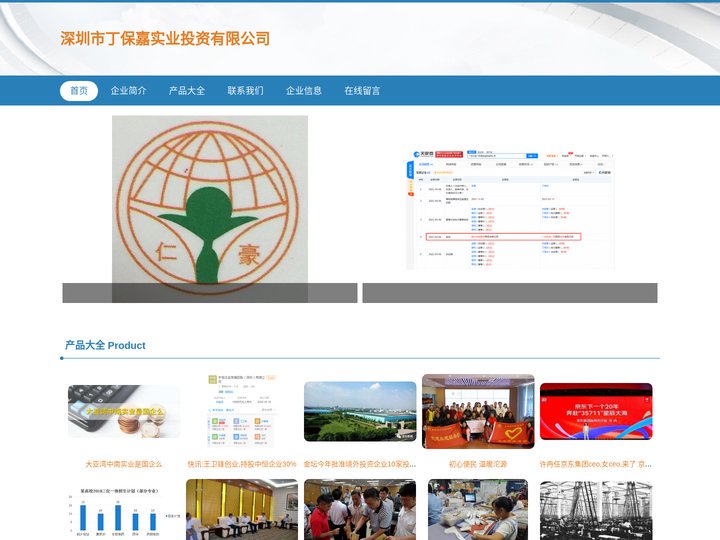Screen dimensions: 720x540
Task: Open the calculator and coins thumbnail
Action: point(124,411)
